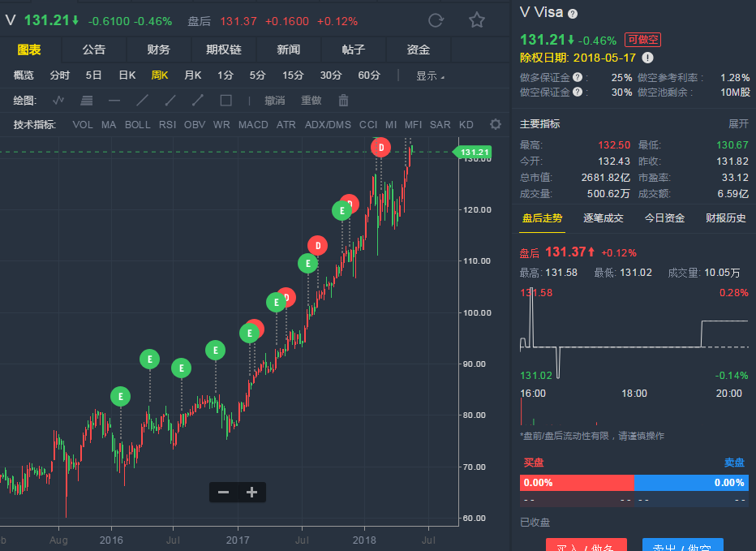This screenshot has width=756, height=551.
Task: Show info for ex-dividend date 2018-05-17
Action: coord(647,58)
